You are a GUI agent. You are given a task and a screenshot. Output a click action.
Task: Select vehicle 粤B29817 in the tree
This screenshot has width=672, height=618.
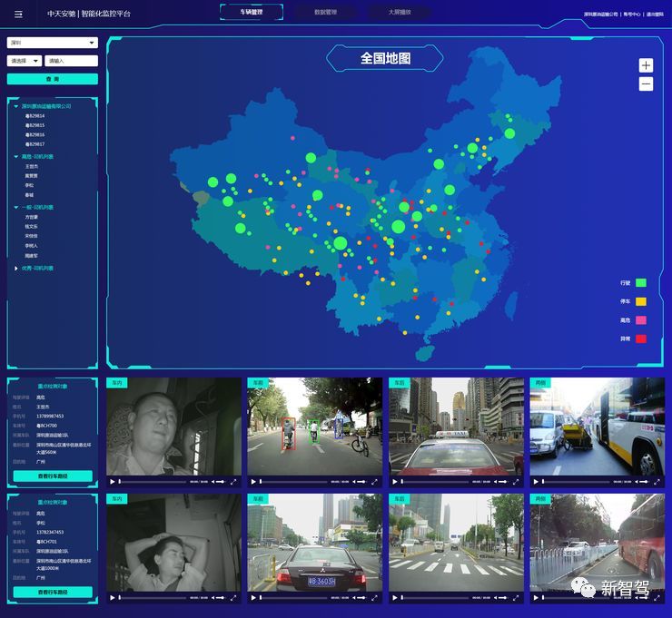click(x=35, y=144)
